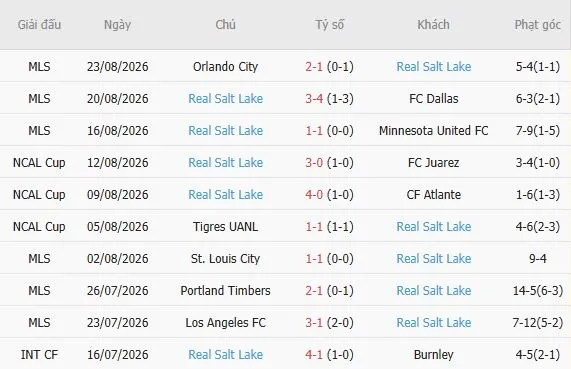571x369 pixels.
Task: Open the 3-4 score versus FC Dallas
Action: pyautogui.click(x=314, y=99)
